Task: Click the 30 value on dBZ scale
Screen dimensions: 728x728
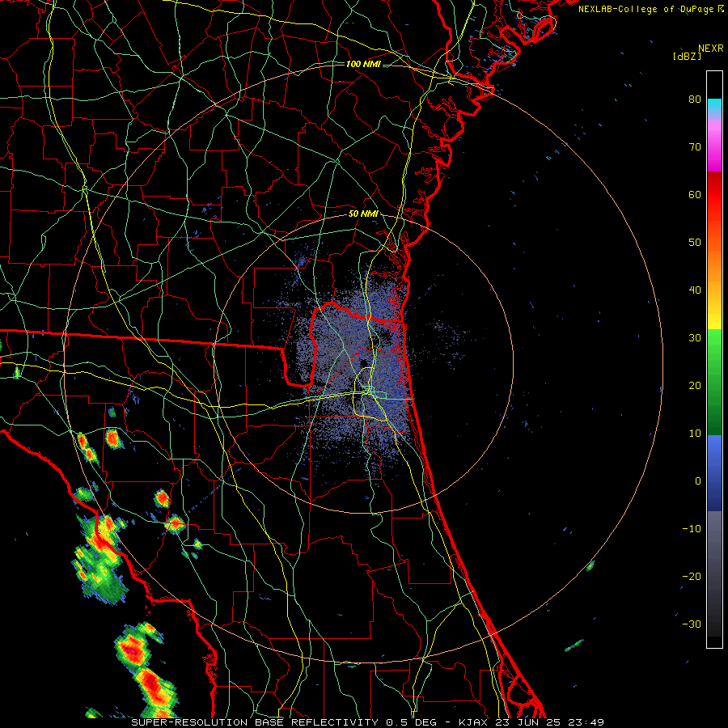Action: pos(695,338)
